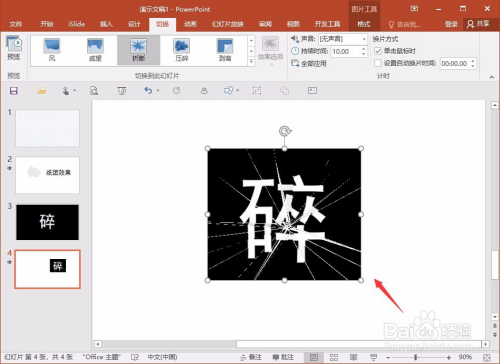Click the Shapes icon in quick toolbar

[x=228, y=91]
